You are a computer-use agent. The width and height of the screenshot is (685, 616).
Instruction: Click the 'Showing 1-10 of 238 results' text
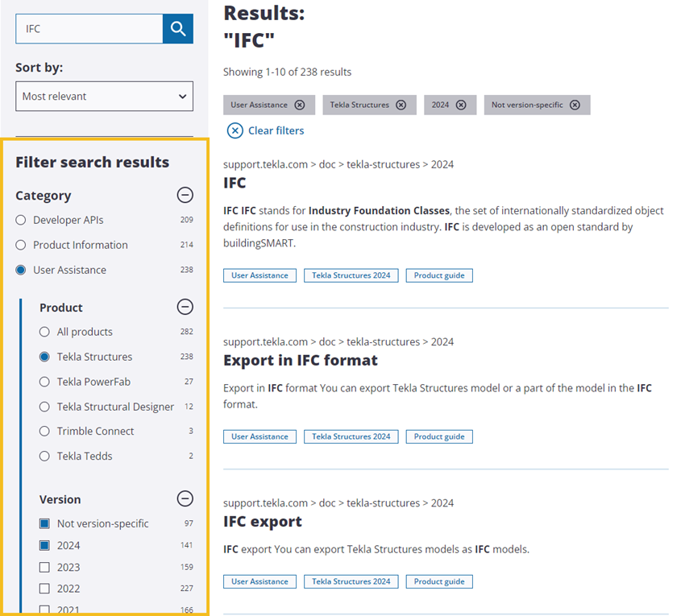[x=287, y=72]
